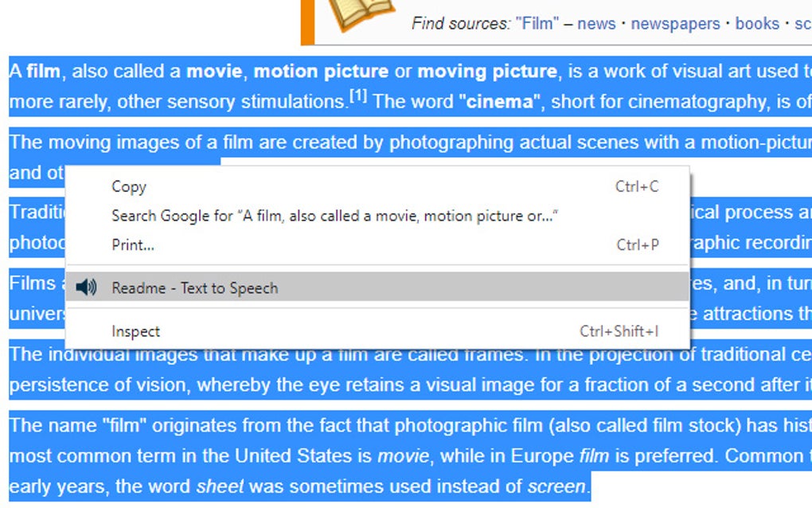The height and width of the screenshot is (508, 812).
Task: Start Readme - Text to Speech
Action: (x=195, y=288)
